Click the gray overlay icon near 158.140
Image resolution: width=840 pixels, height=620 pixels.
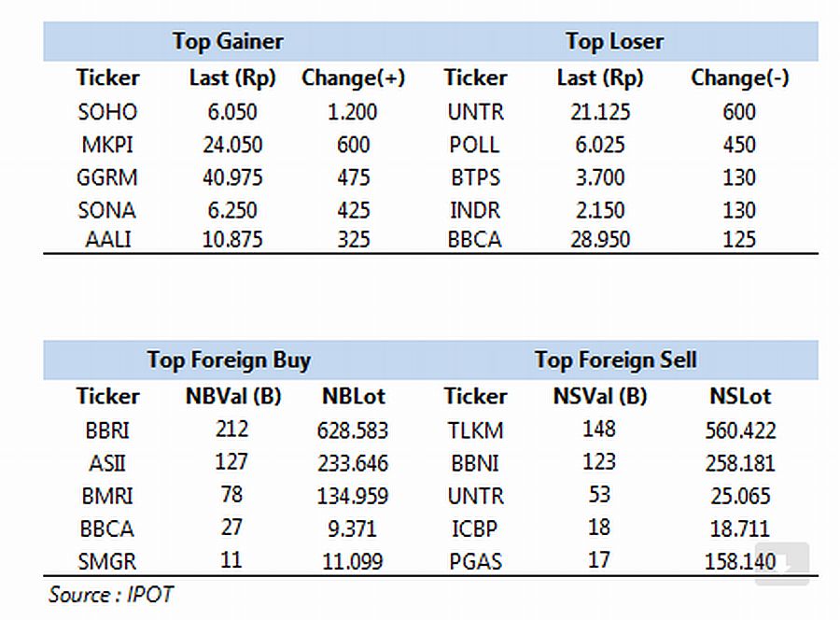click(782, 563)
